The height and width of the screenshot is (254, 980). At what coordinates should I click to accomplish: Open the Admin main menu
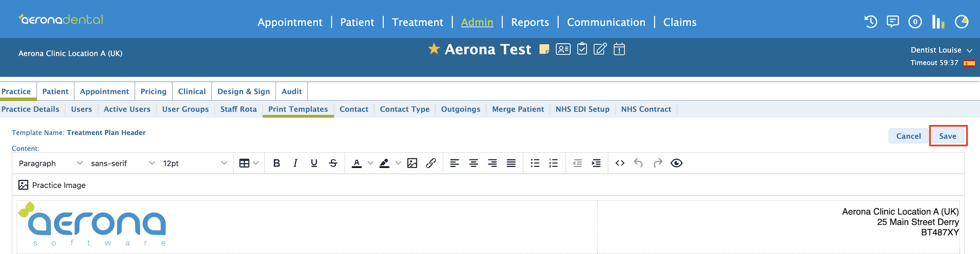point(477,22)
